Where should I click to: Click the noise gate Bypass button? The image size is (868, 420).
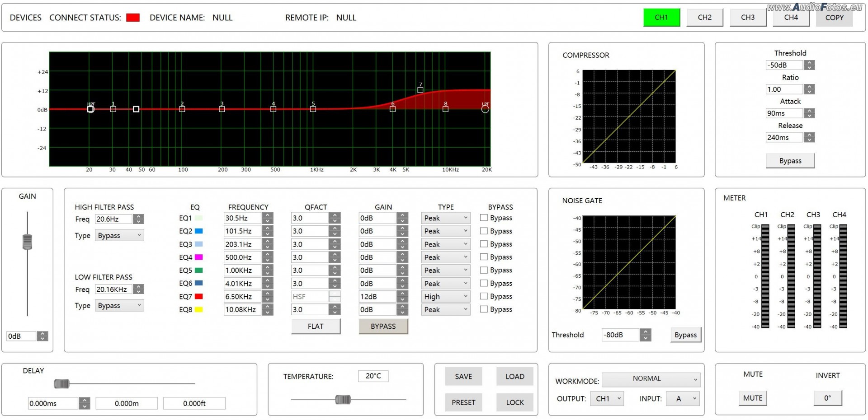tap(685, 335)
